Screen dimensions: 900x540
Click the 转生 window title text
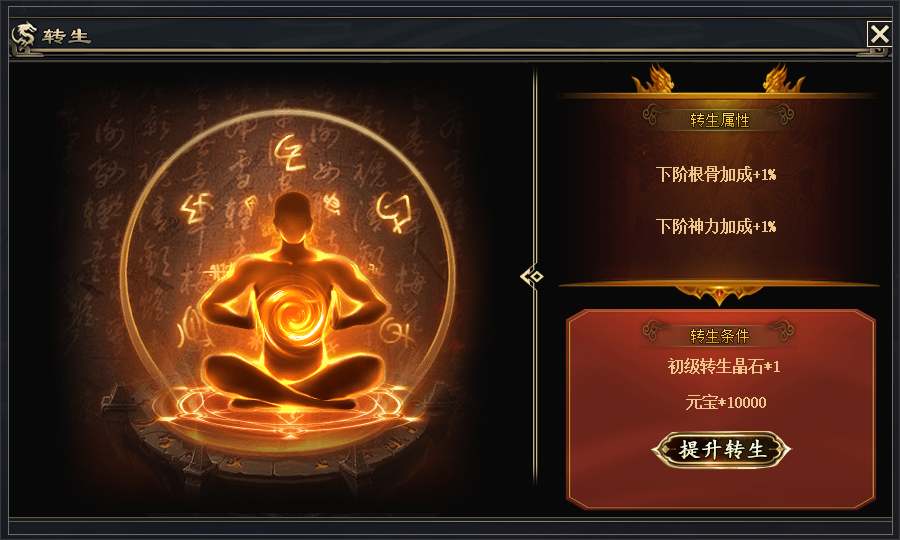coord(67,36)
